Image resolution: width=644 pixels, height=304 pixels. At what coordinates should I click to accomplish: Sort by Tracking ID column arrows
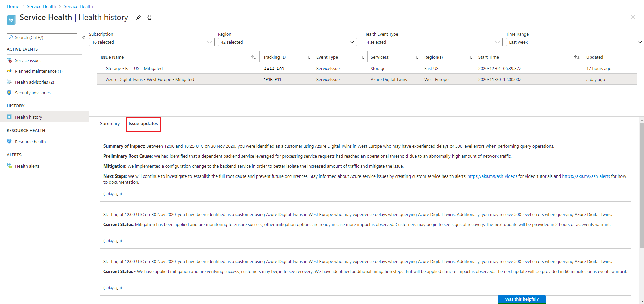(x=307, y=57)
